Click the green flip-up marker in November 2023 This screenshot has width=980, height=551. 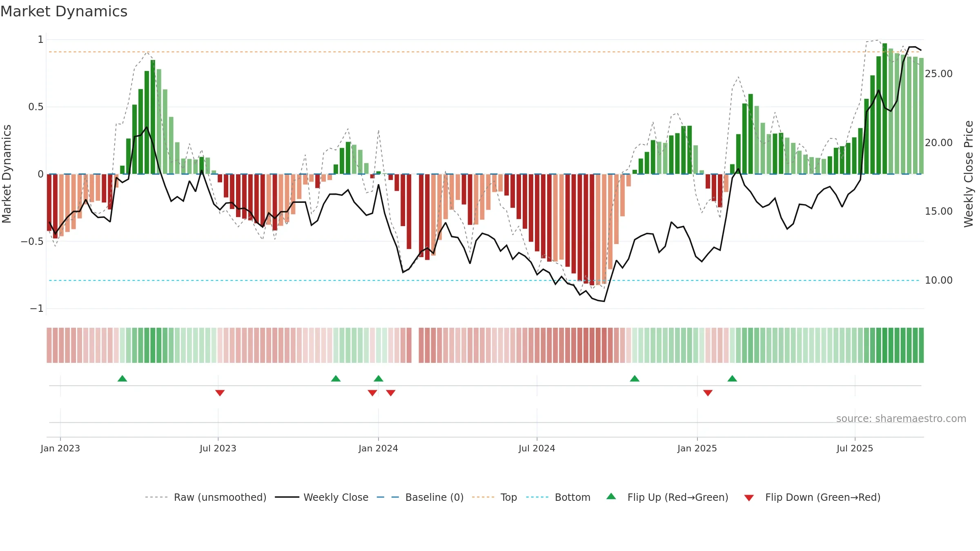(336, 378)
